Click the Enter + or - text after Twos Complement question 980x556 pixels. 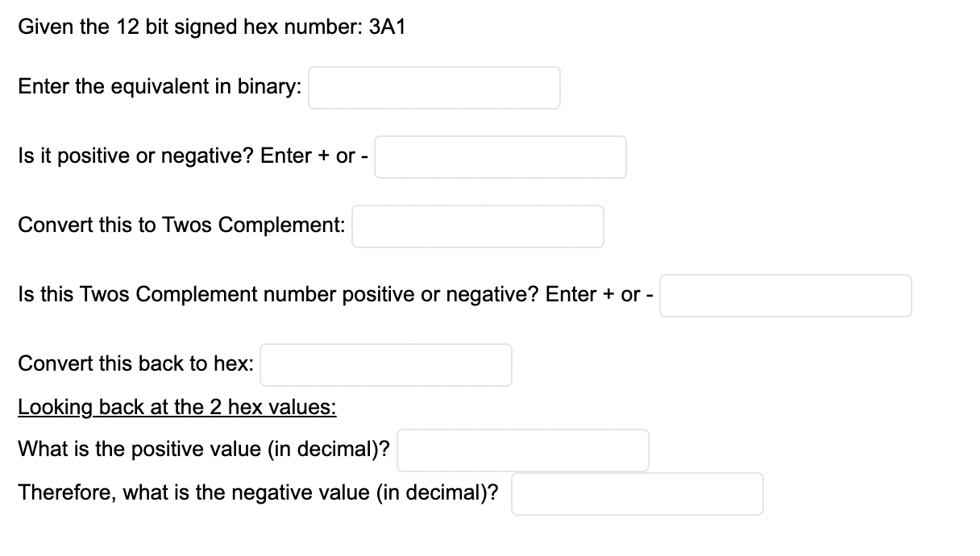(600, 295)
